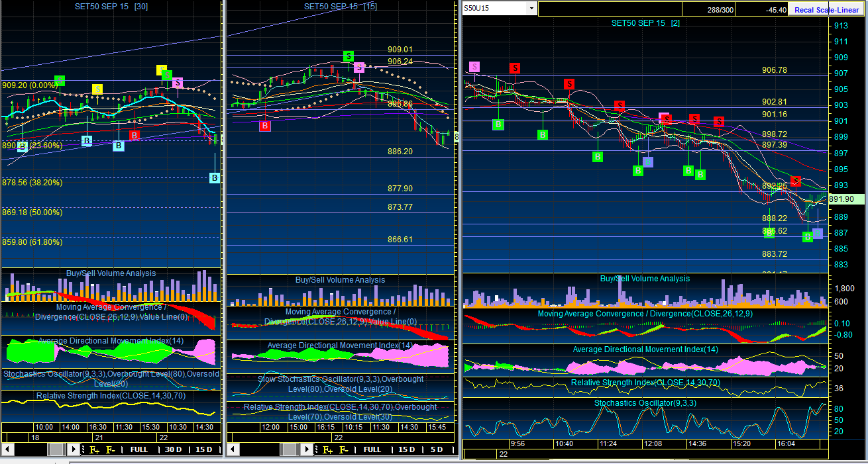Click 859.80 (61.80%) Fibonacci label

coord(32,242)
